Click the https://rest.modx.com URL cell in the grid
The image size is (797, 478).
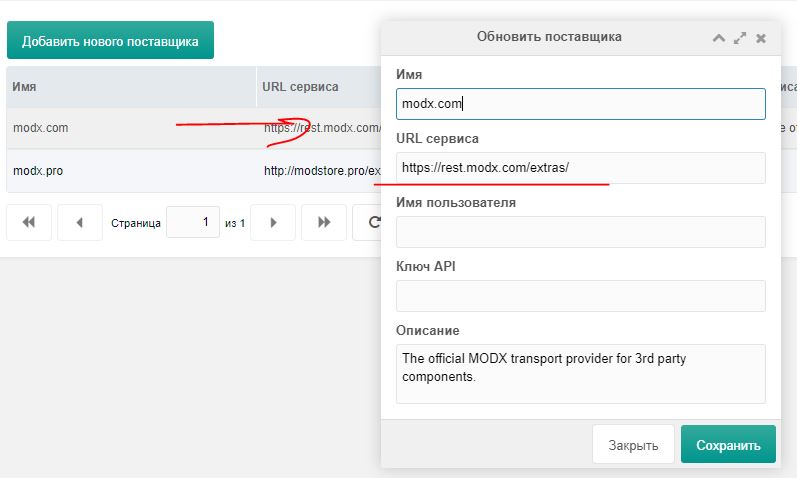tap(319, 128)
